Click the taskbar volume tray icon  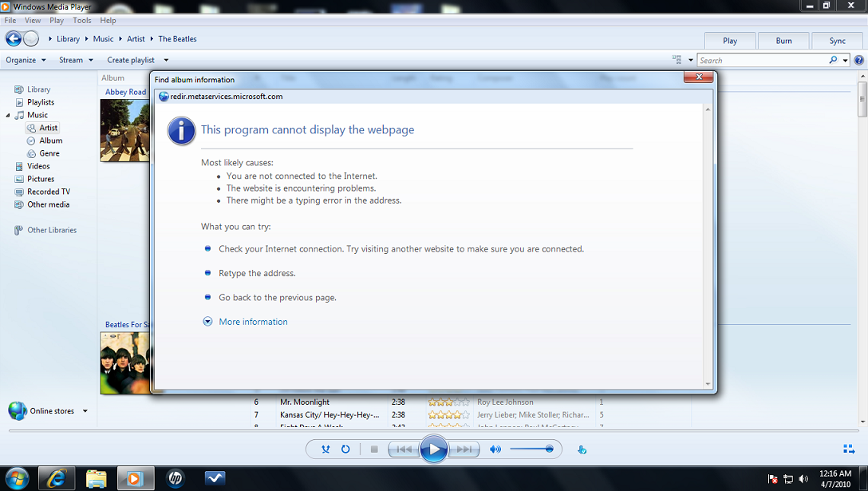click(x=803, y=479)
